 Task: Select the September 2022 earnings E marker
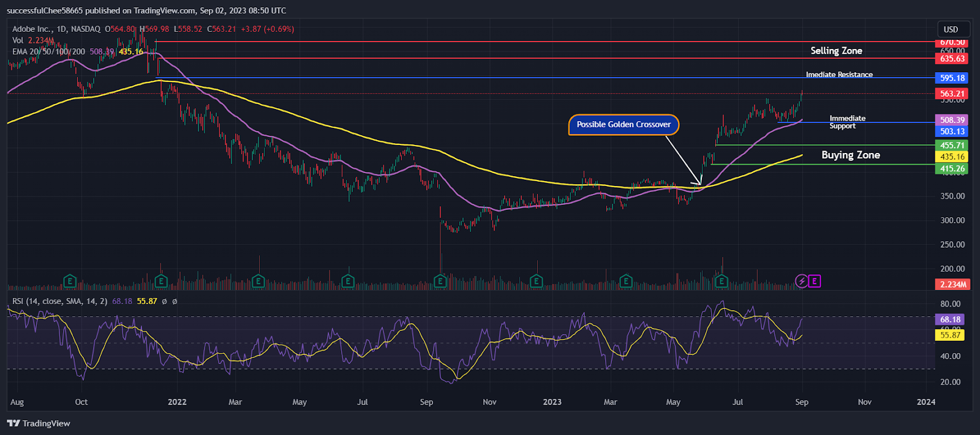click(440, 281)
